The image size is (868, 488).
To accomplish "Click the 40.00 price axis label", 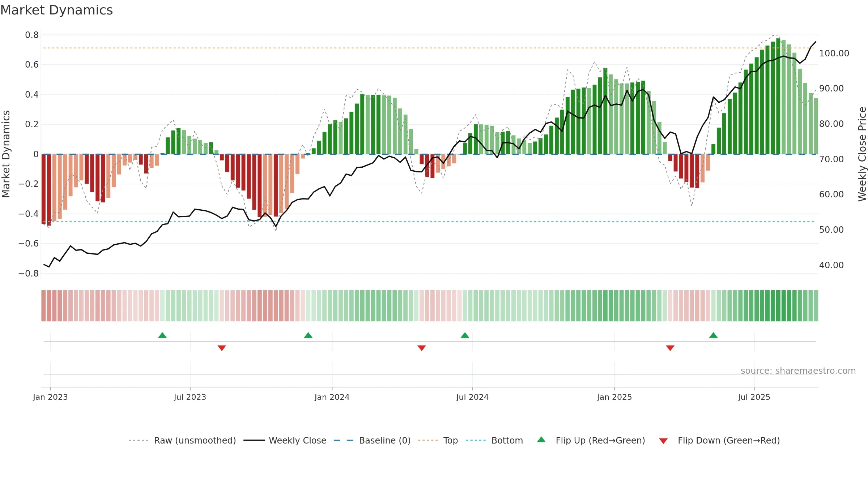I will [831, 265].
